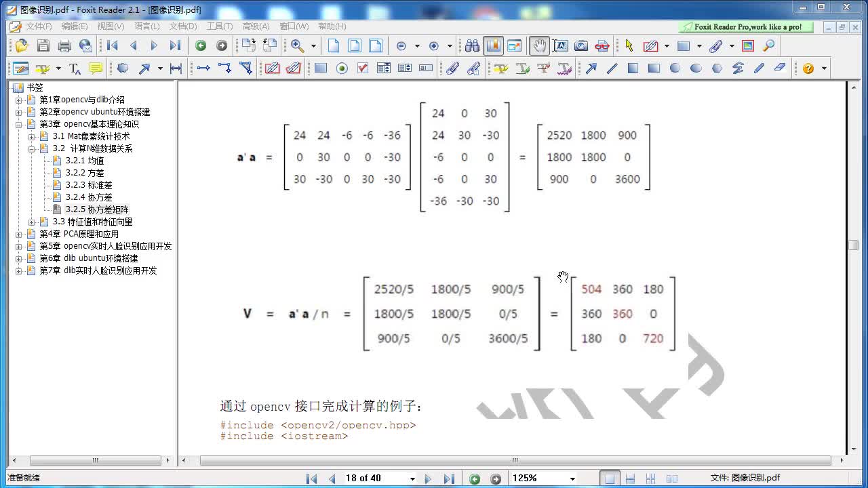Image resolution: width=868 pixels, height=488 pixels.
Task: Click next page arrow in status bar
Action: pos(428,479)
